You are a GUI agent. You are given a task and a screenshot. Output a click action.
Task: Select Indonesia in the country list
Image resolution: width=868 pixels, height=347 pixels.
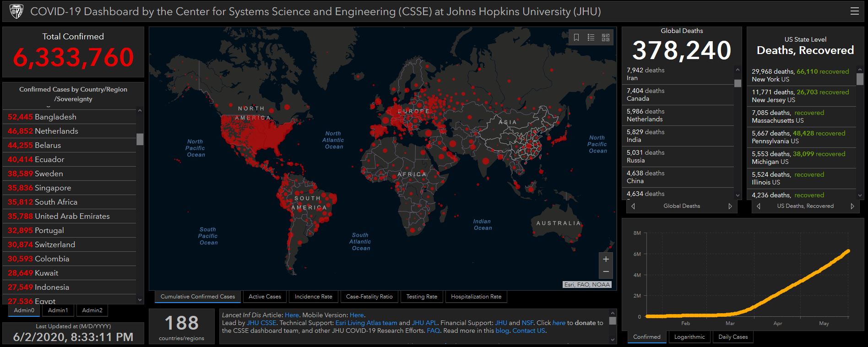click(x=70, y=287)
